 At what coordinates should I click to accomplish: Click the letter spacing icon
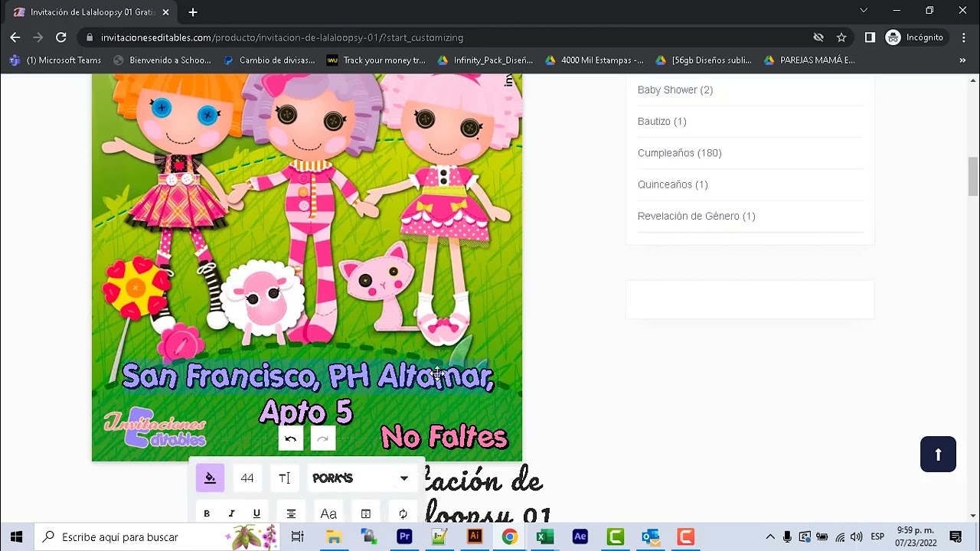pyautogui.click(x=284, y=478)
